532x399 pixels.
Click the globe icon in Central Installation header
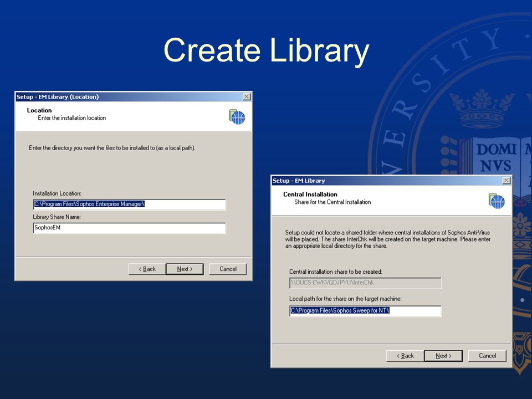[497, 201]
